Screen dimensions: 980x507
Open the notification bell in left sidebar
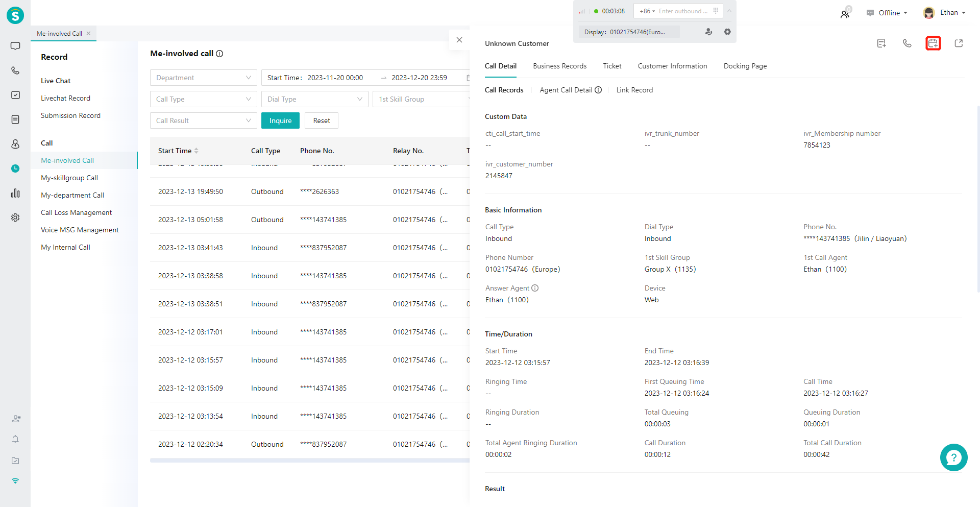click(15, 439)
